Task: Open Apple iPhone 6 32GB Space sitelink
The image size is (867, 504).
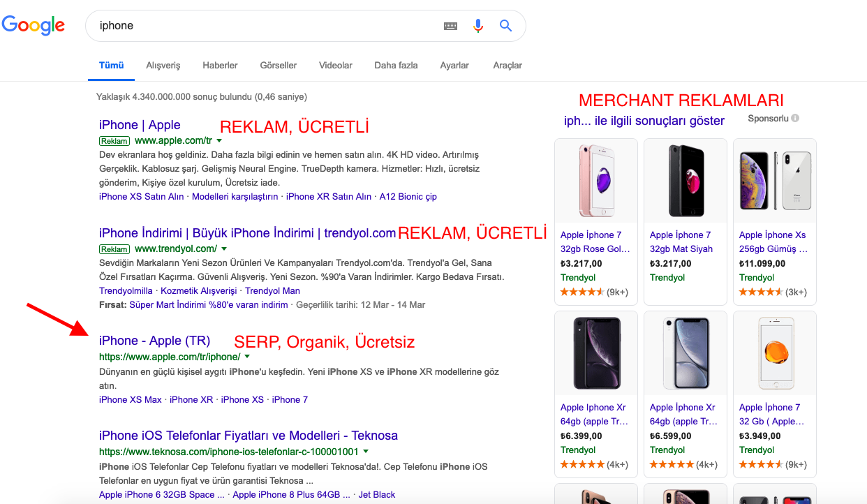Action: coord(162,495)
